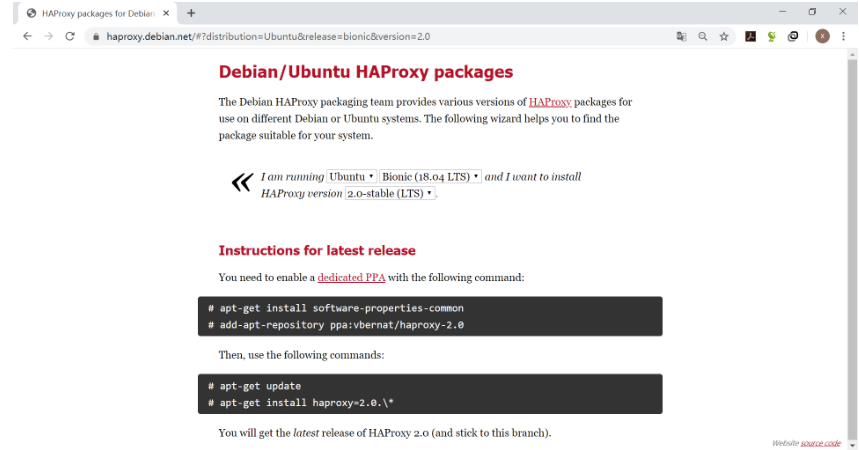Open the green extension icon
859x450 pixels.
771,37
